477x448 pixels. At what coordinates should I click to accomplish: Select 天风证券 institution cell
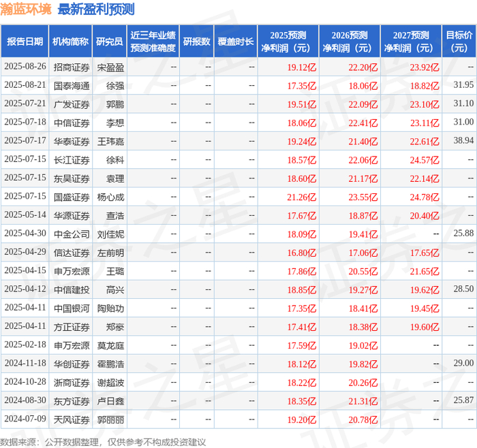[x=72, y=419]
